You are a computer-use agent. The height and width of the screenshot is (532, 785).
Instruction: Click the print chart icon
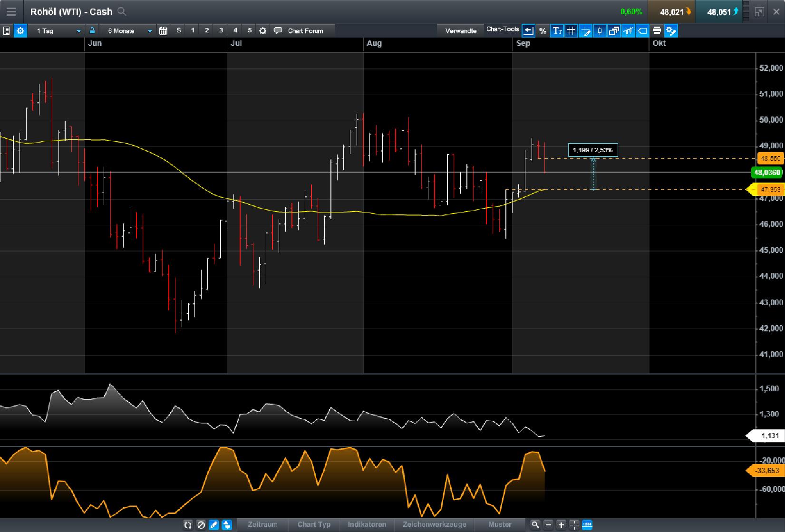point(657,30)
